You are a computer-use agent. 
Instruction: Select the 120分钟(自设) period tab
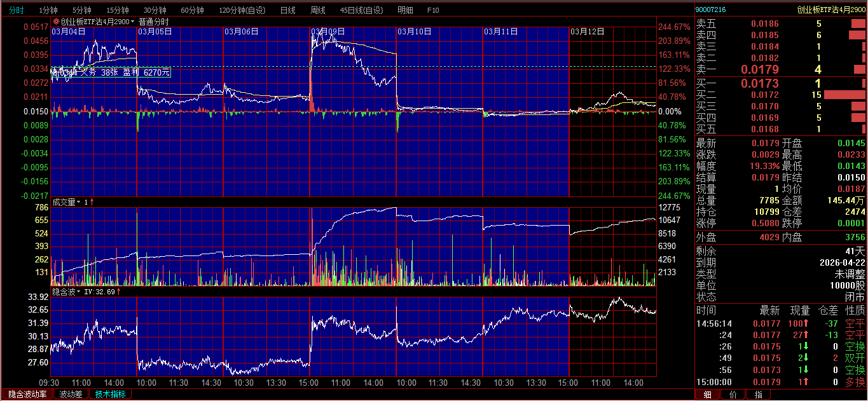click(x=242, y=11)
